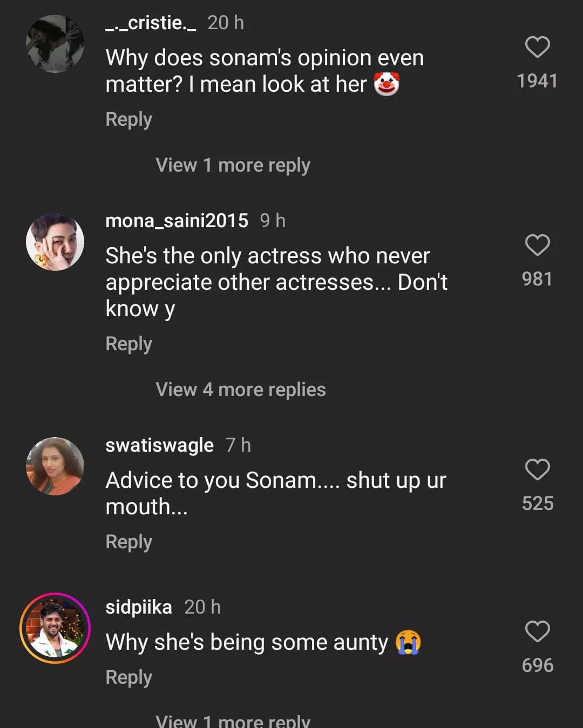
Task: Like mona_saini2015's comment with heart
Action: pos(537,246)
